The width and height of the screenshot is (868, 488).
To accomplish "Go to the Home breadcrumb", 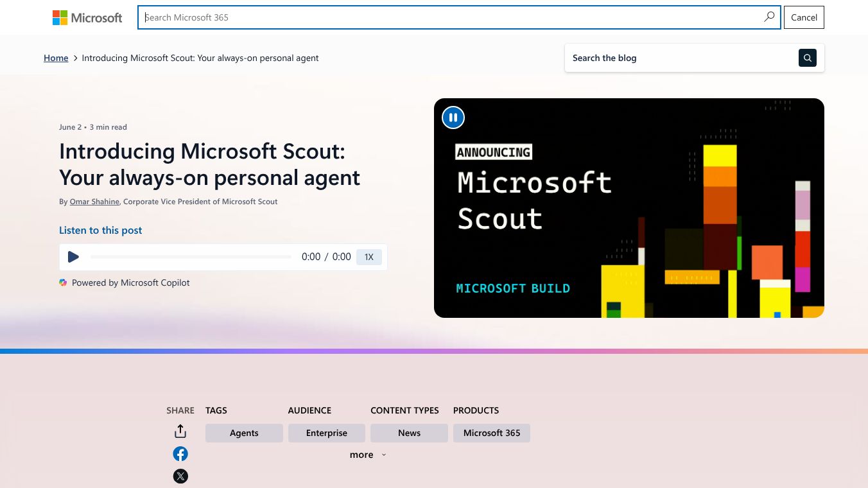I will (56, 58).
